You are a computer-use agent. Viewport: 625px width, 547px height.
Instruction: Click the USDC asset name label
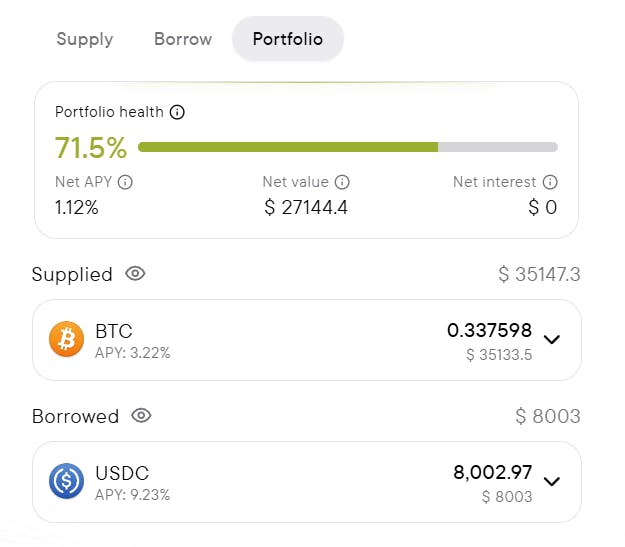122,473
